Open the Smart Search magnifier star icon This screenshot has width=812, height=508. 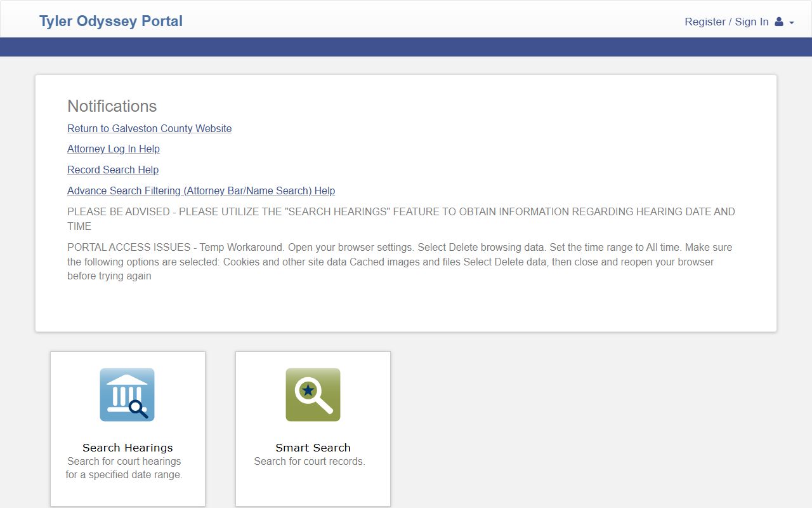click(313, 394)
